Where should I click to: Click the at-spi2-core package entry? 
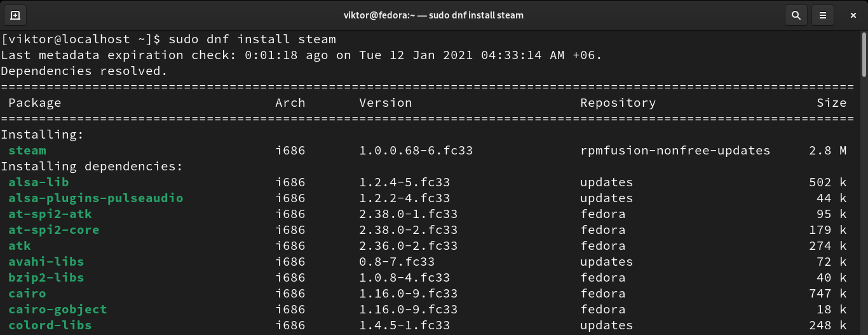(53, 230)
